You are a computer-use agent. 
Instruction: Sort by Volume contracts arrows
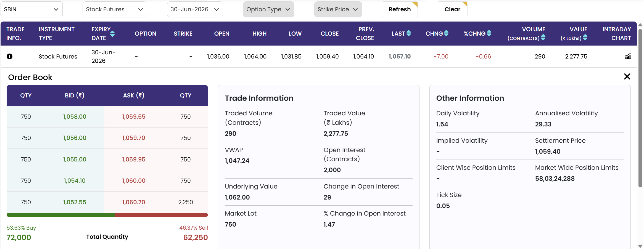click(543, 38)
